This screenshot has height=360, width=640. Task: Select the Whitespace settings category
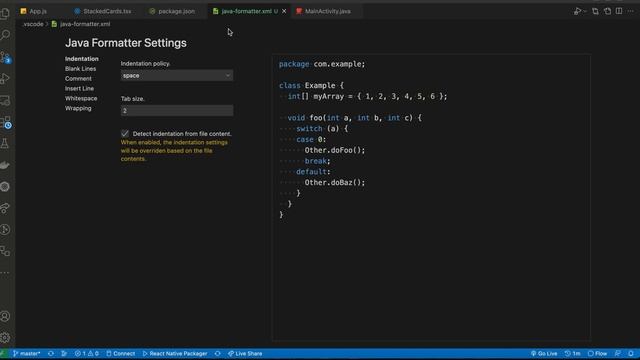pyautogui.click(x=81, y=98)
